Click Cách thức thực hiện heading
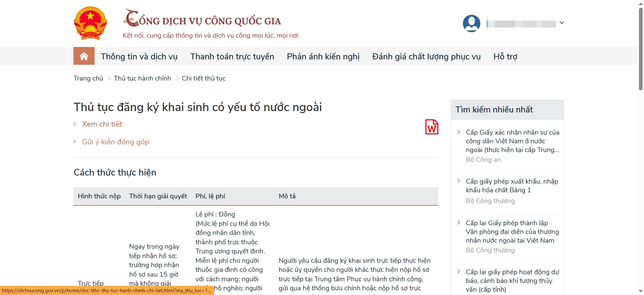Viewport: 644px width, 295px height. tap(115, 172)
